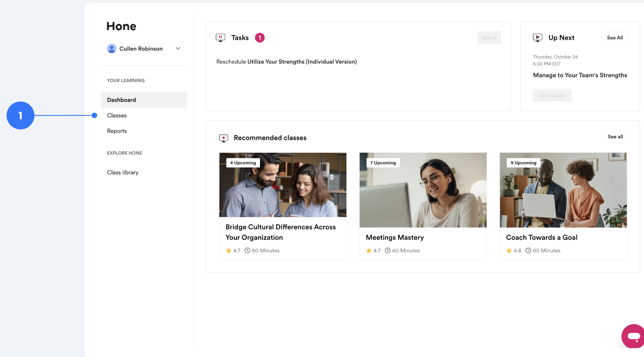Viewport: 644px width, 357px height.
Task: Open the Utilize Your Strengths reschedule task
Action: [x=286, y=62]
